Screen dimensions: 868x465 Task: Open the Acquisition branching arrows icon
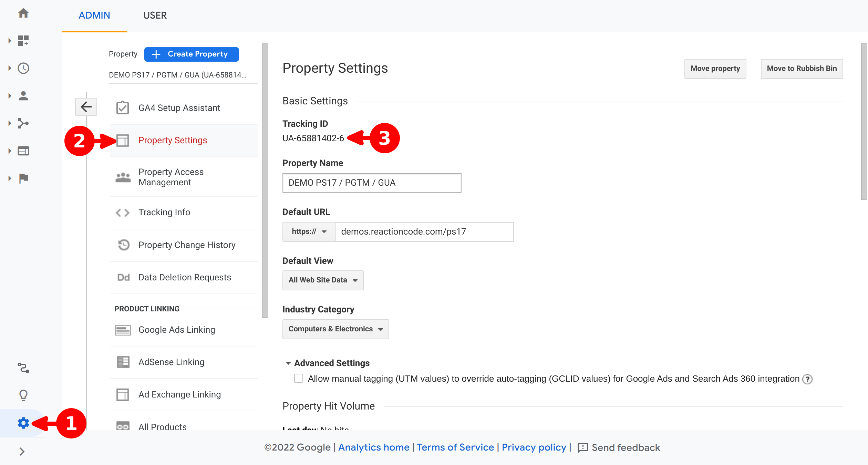pos(23,123)
